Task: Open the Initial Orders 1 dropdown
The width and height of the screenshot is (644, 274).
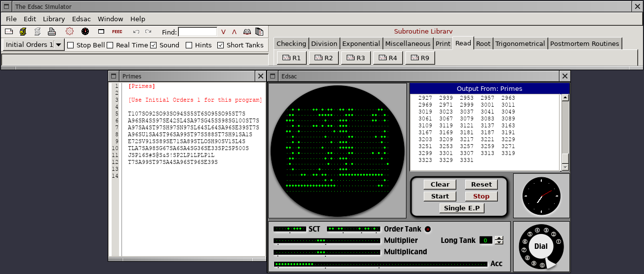Action: point(59,45)
